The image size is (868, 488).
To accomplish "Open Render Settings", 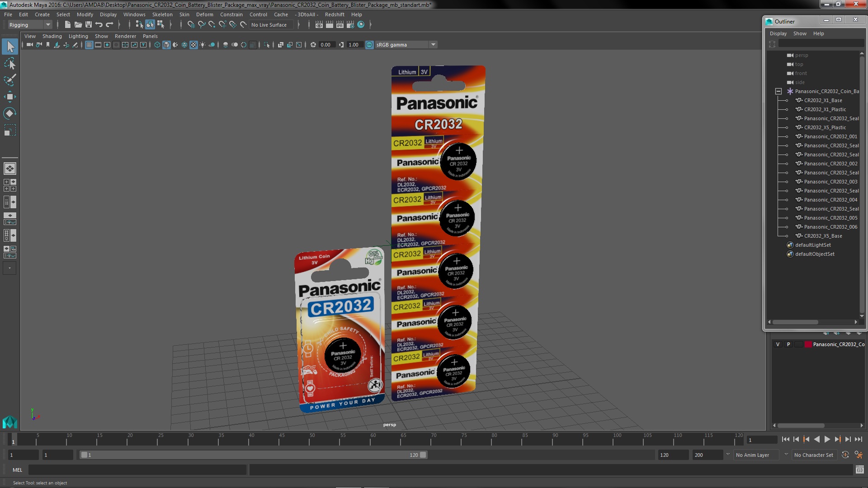I will pyautogui.click(x=350, y=25).
